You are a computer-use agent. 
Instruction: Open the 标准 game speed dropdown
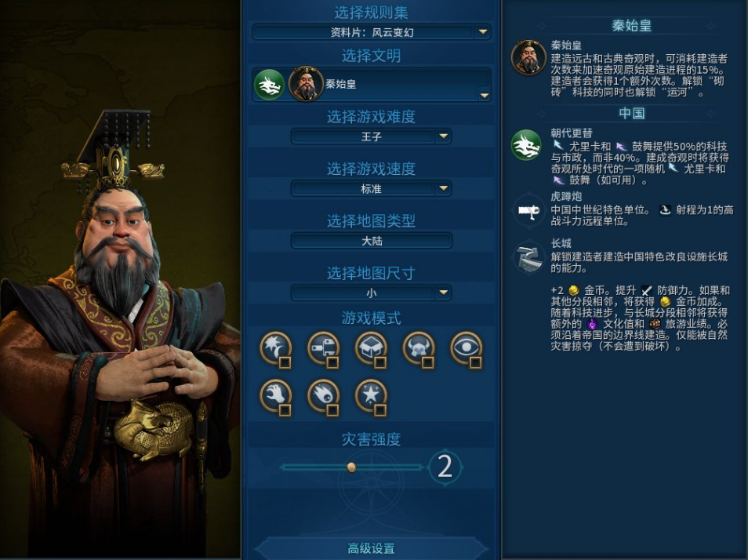click(x=371, y=189)
